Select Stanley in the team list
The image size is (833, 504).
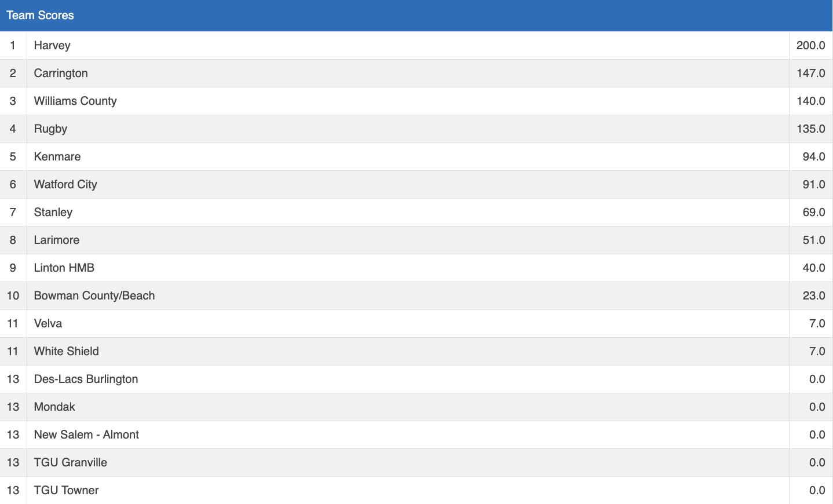[53, 212]
